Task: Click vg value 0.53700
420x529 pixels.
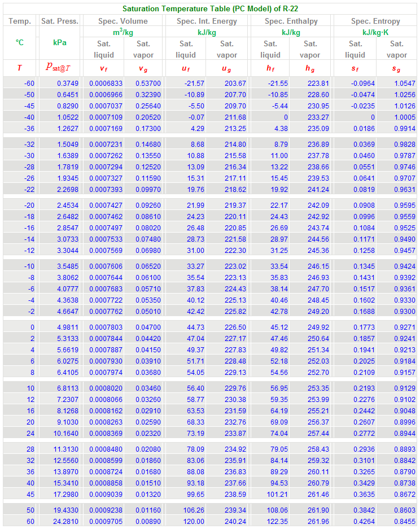Action: [x=148, y=84]
